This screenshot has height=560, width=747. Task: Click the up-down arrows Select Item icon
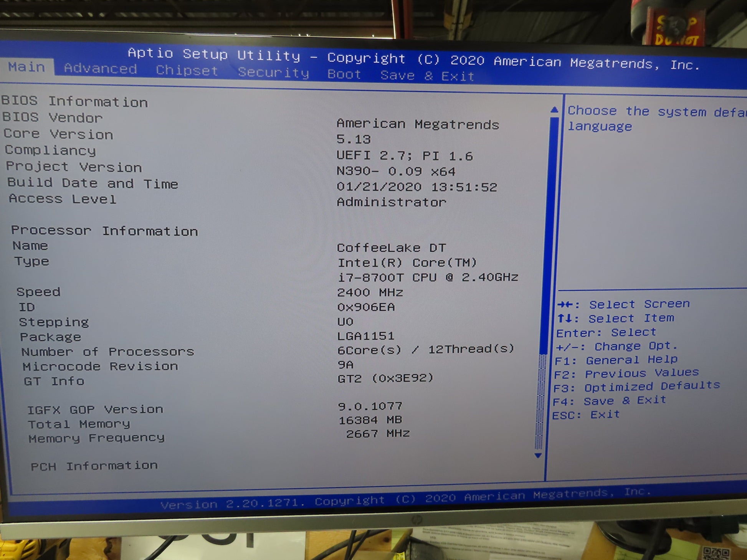click(564, 319)
